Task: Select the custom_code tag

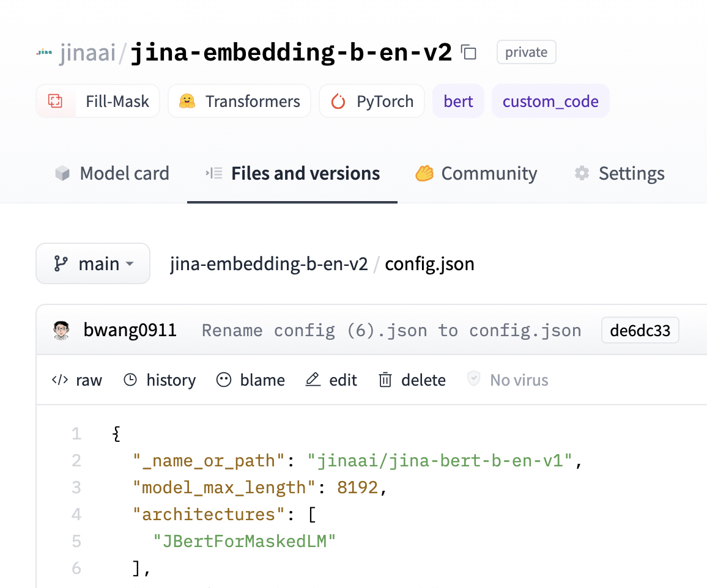Action: click(550, 101)
